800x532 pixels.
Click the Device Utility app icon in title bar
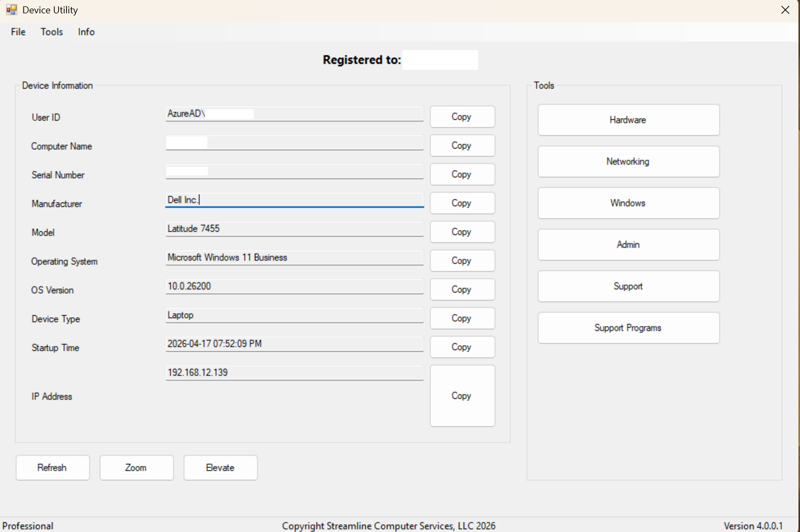[11, 10]
